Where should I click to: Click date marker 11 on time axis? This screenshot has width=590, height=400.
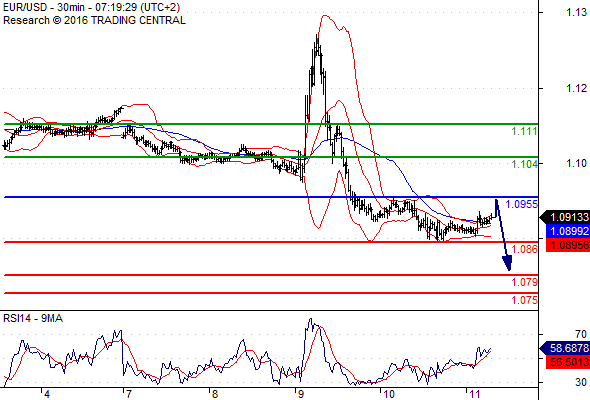[475, 394]
